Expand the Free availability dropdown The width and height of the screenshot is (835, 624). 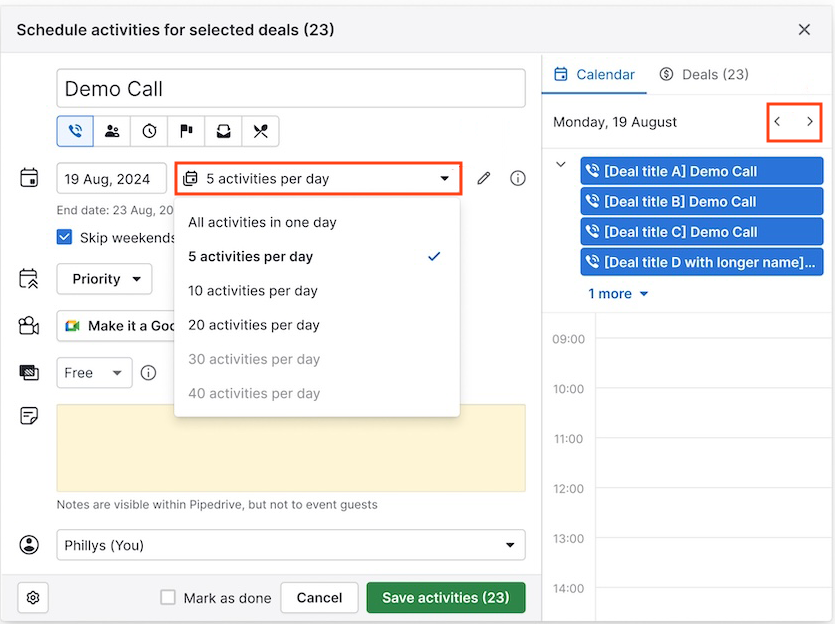(94, 372)
